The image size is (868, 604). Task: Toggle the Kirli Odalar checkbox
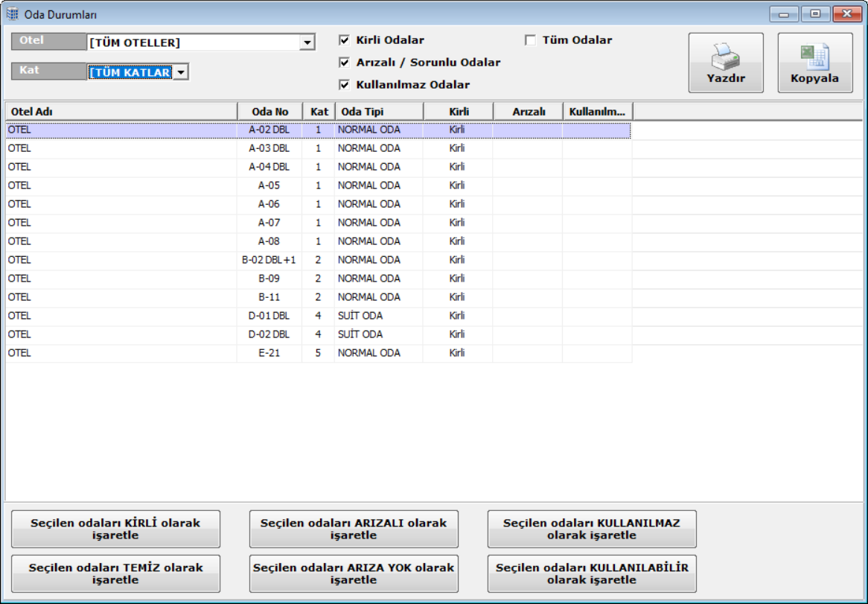(x=344, y=40)
